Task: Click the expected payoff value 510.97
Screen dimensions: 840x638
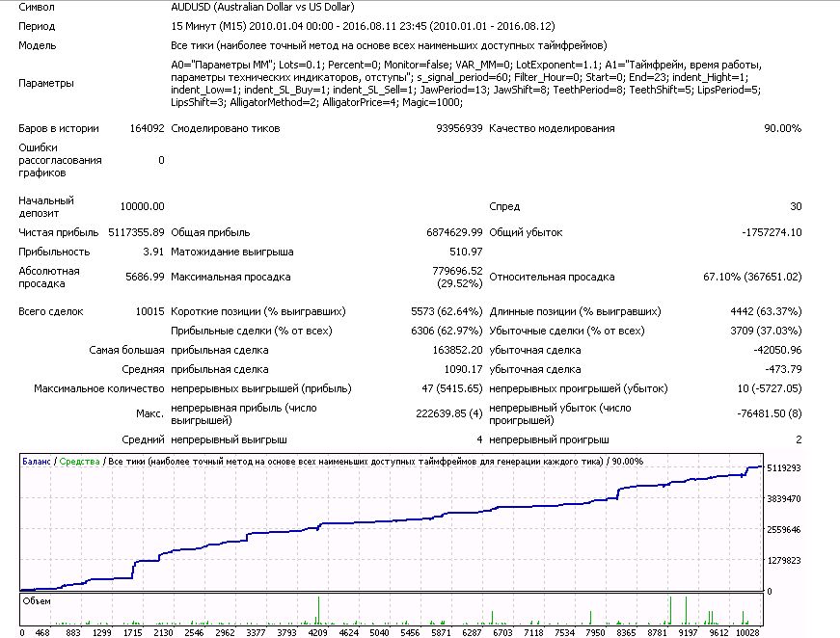Action: (x=466, y=252)
